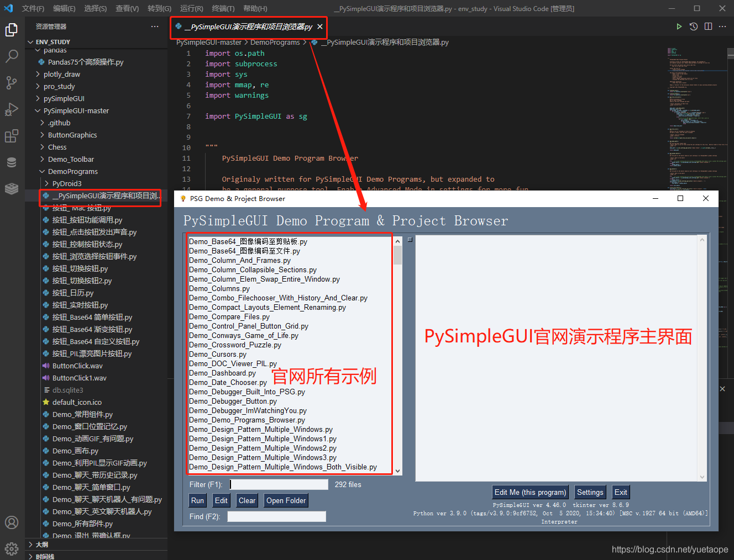
Task: Open the 编辑(E) menu
Action: pos(65,8)
